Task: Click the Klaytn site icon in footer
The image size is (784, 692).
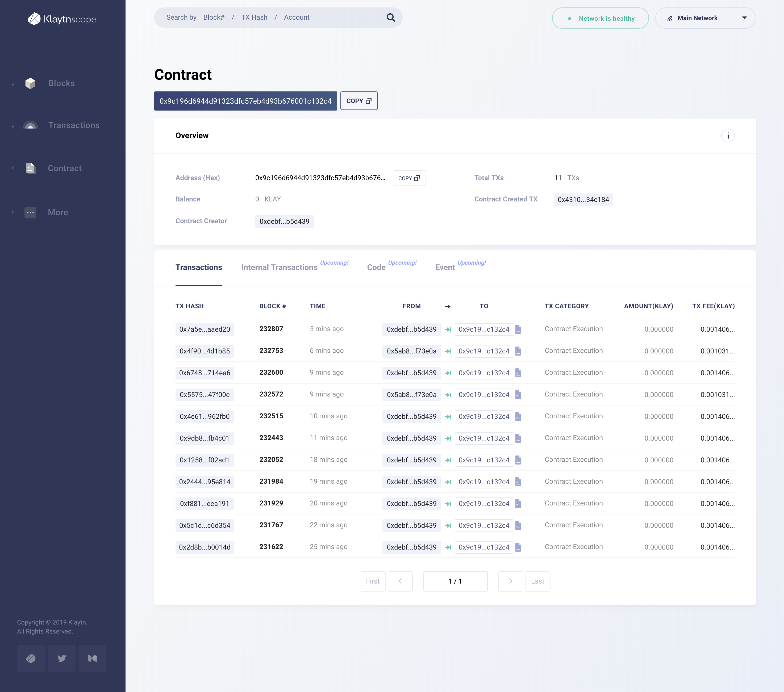Action: (31, 658)
